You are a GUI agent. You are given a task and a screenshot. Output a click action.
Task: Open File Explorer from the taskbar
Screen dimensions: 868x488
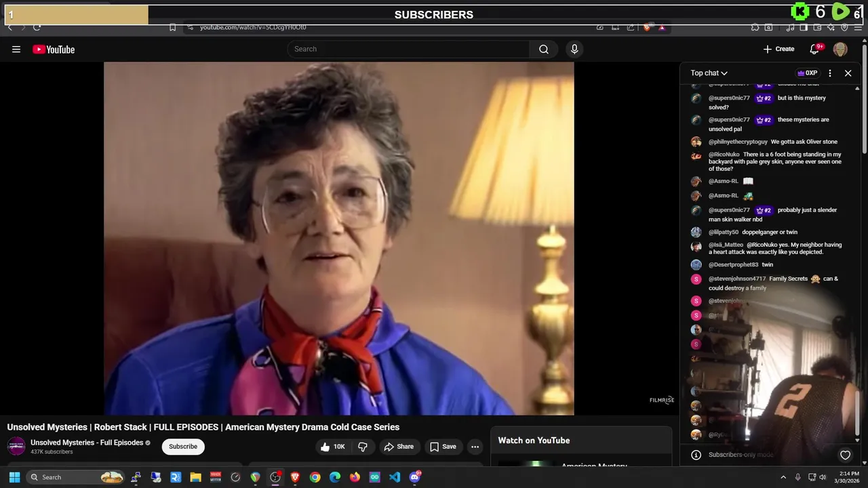tap(195, 477)
